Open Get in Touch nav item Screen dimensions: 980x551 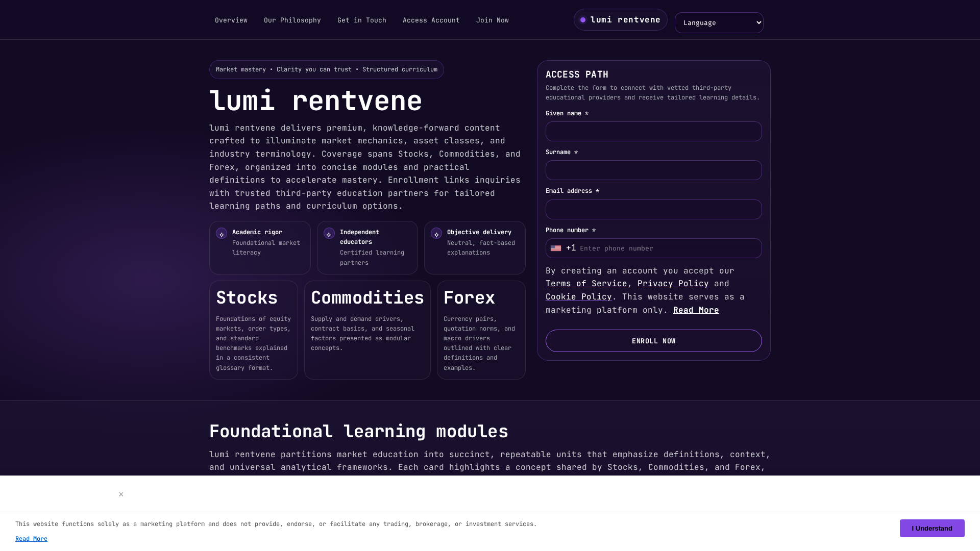362,20
